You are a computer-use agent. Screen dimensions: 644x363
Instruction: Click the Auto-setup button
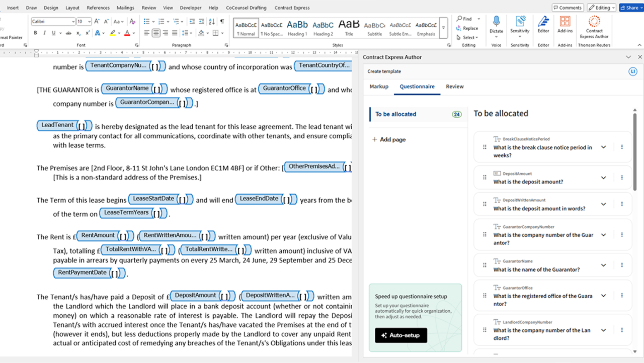pyautogui.click(x=400, y=335)
